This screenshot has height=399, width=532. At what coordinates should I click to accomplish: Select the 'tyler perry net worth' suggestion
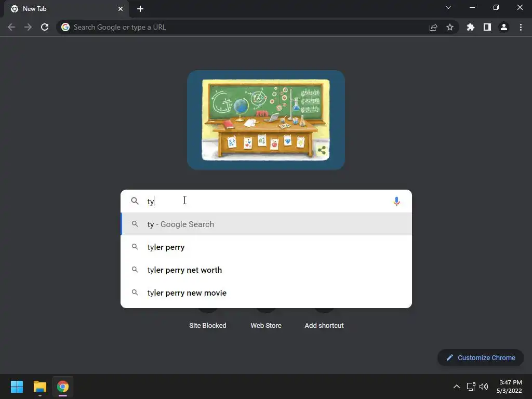click(x=267, y=270)
